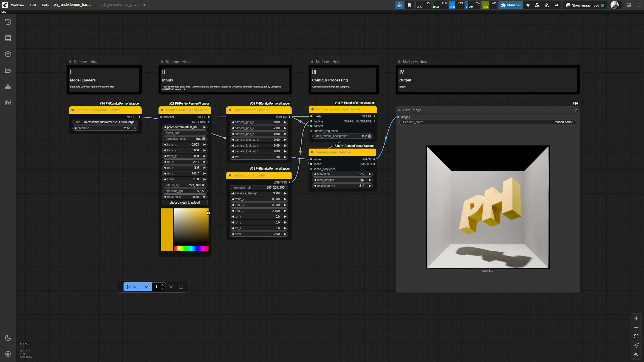This screenshot has width=644, height=362.
Task: Collapse RenderFormer Lighting node dot
Action: click(x=230, y=175)
